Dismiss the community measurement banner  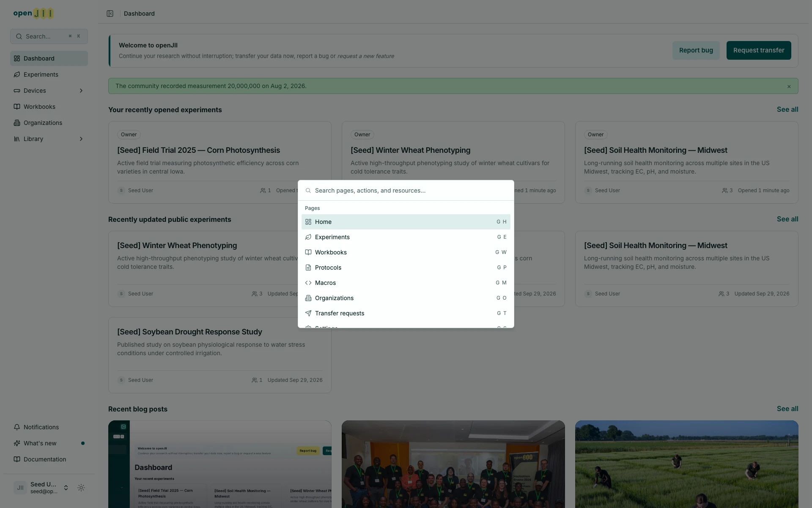[x=789, y=86]
